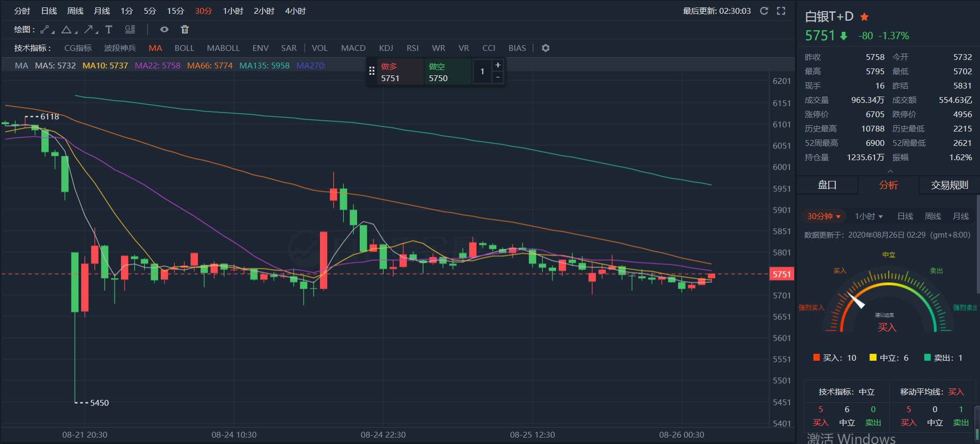Viewport: 980px width, 444px height.
Task: Enable the 波段神兵 indicator
Action: coord(120,48)
